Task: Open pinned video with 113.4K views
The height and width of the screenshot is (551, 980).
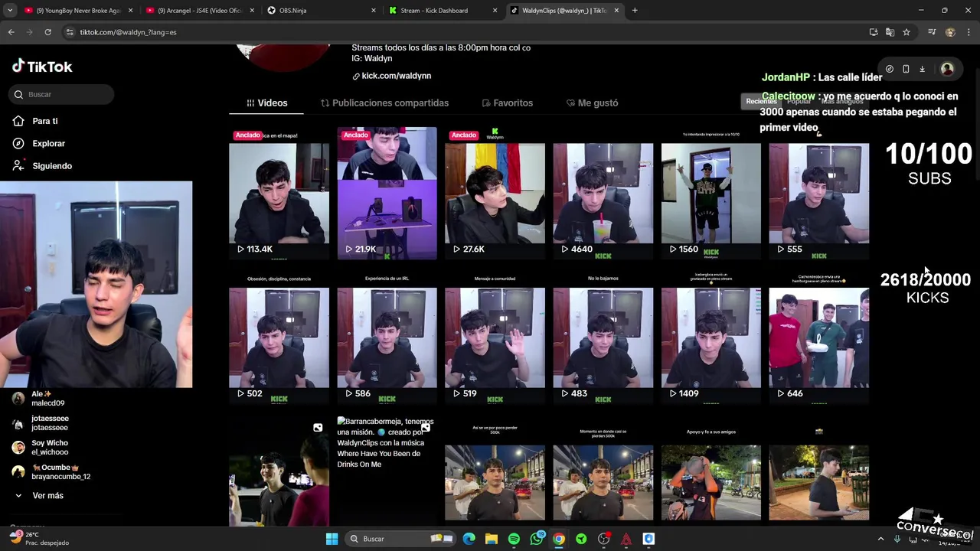Action: click(x=279, y=193)
